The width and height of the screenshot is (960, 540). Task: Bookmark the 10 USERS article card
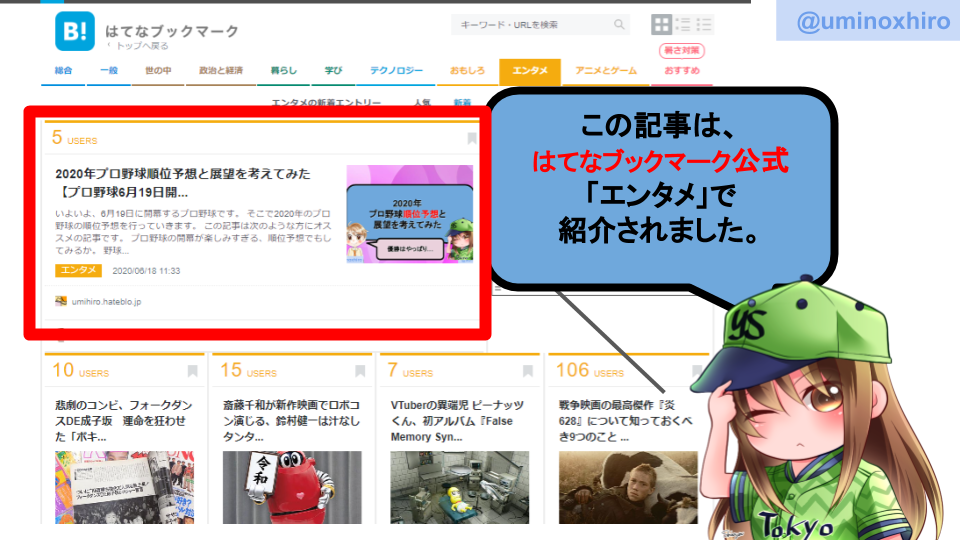[192, 371]
